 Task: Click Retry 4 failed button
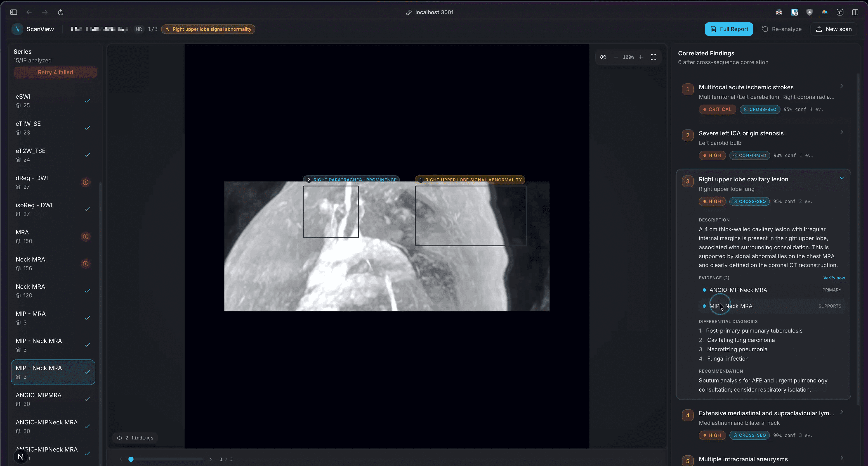point(55,72)
